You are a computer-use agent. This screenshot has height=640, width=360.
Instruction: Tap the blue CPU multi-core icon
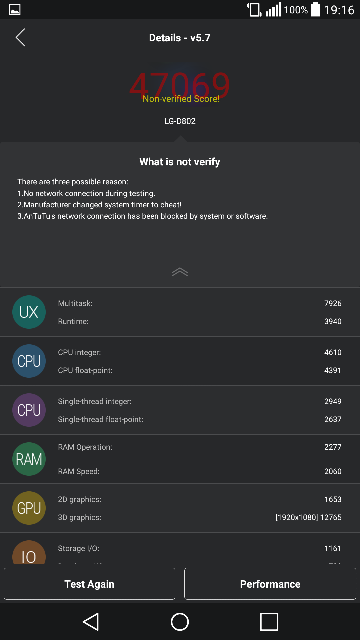click(29, 361)
